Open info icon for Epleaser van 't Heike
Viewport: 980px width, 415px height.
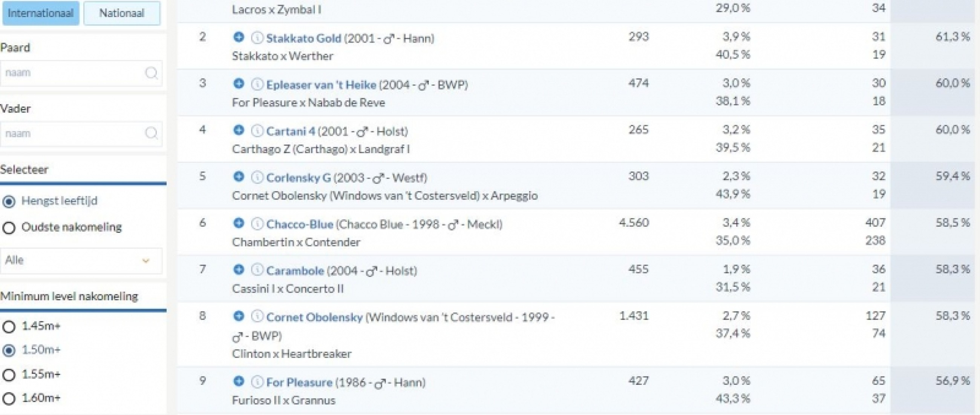pyautogui.click(x=257, y=84)
